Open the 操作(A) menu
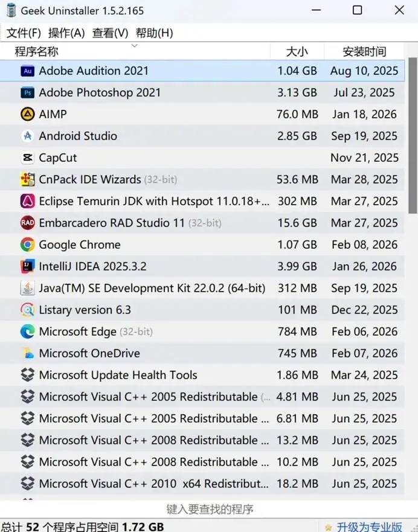The height and width of the screenshot is (532, 418). tap(66, 33)
